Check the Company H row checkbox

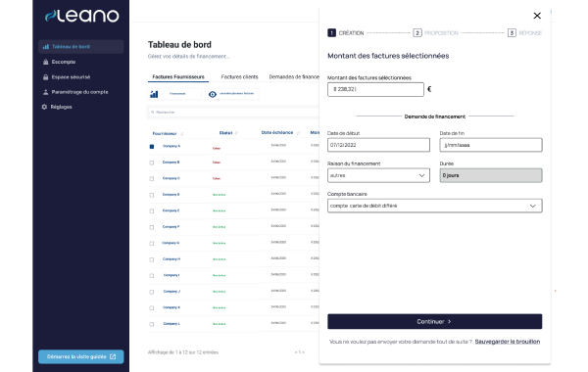point(152,259)
